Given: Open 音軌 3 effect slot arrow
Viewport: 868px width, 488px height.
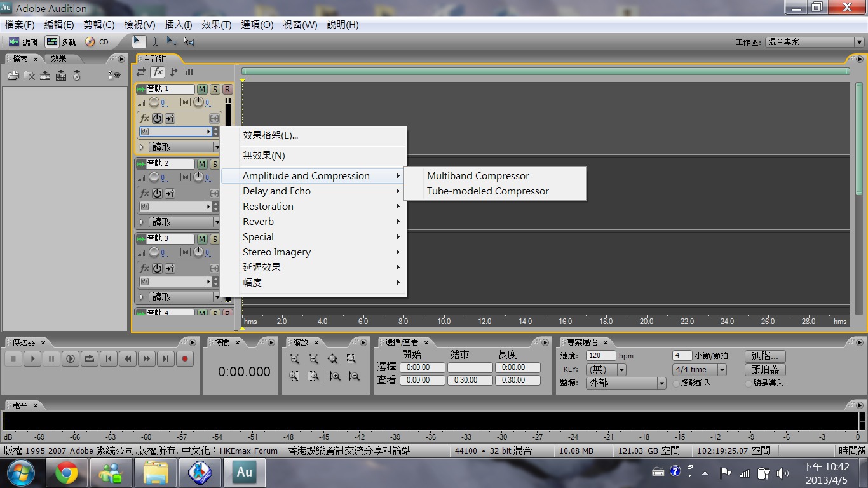Looking at the screenshot, I should 208,281.
